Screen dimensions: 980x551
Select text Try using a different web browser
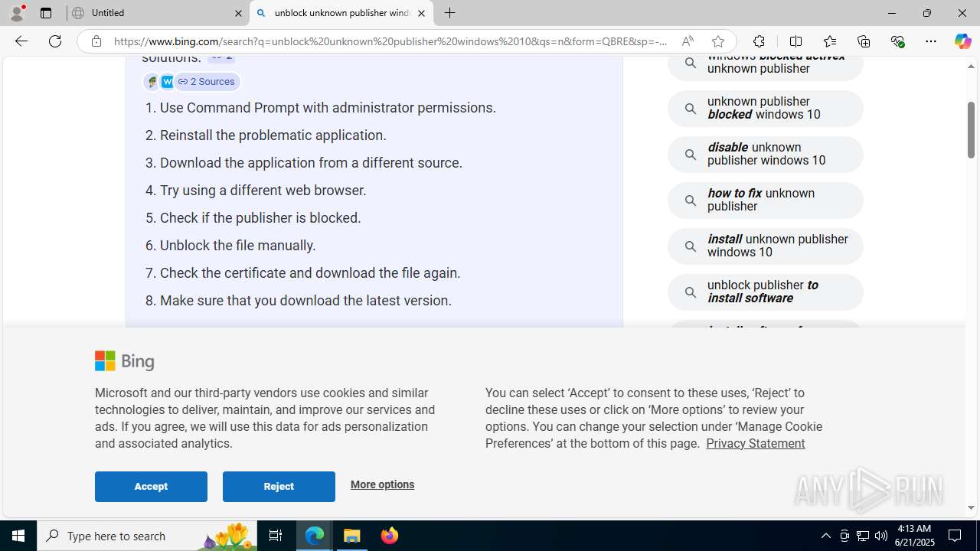point(263,191)
